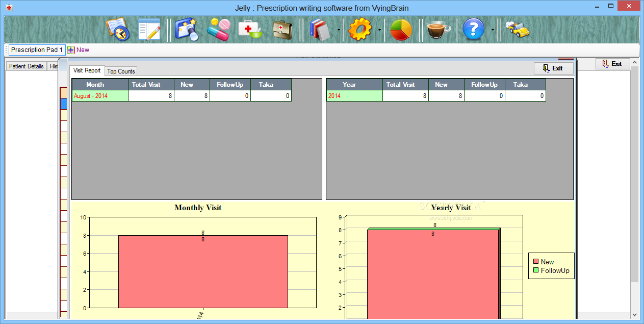Click the Month column header
This screenshot has height=324, width=644.
click(100, 85)
